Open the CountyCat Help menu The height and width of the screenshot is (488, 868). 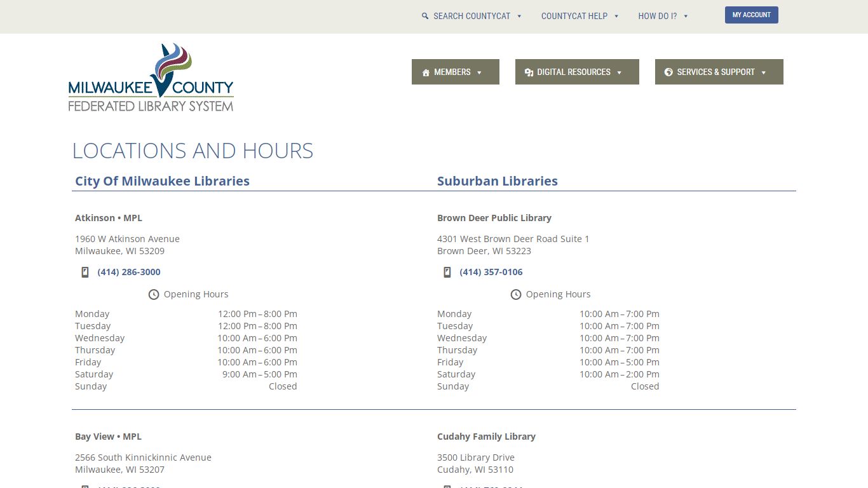(x=574, y=16)
